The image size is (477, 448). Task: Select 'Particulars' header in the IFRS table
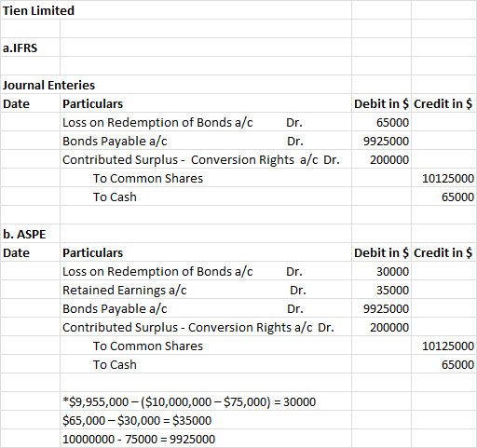(x=206, y=103)
